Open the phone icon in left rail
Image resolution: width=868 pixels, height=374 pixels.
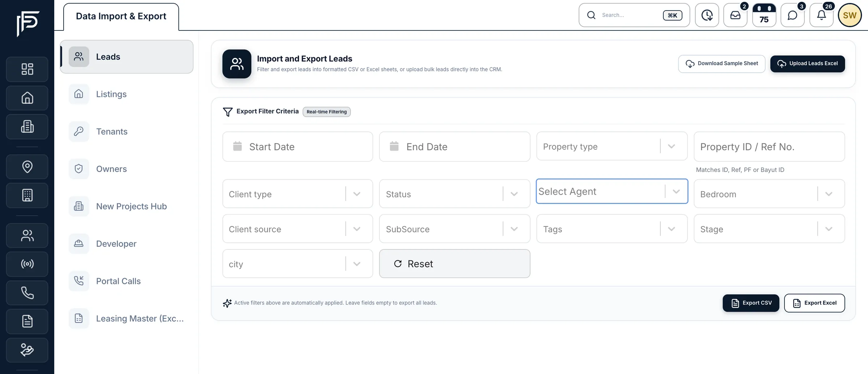(27, 293)
